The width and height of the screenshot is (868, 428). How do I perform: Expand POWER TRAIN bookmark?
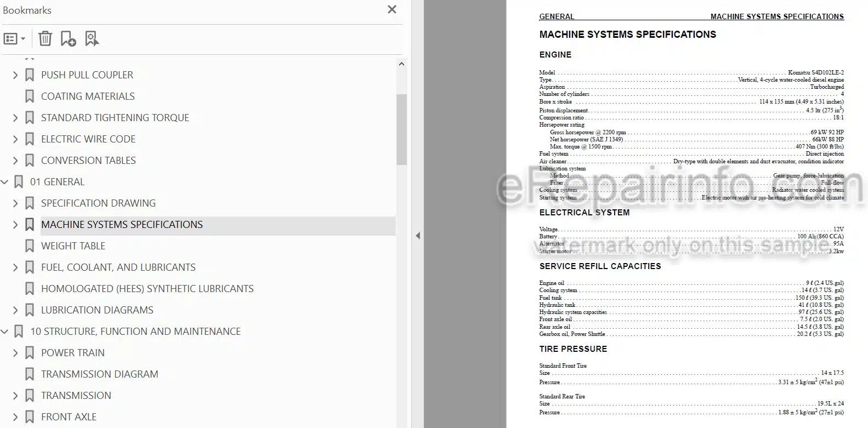(15, 353)
